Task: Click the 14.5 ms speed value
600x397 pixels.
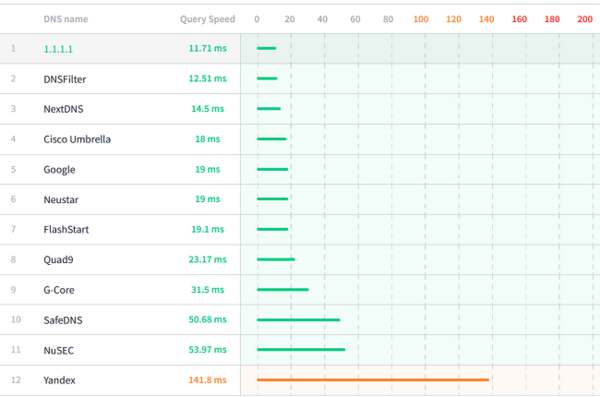Action: (x=208, y=109)
